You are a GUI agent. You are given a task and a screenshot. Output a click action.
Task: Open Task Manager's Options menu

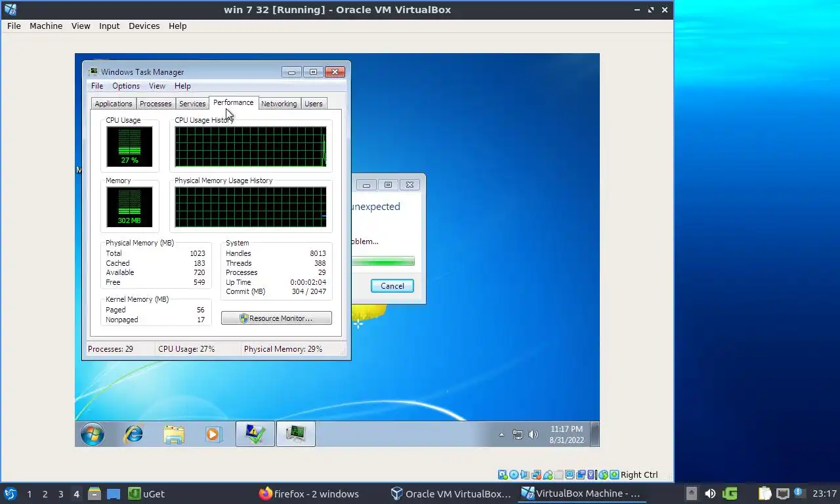[x=126, y=86]
